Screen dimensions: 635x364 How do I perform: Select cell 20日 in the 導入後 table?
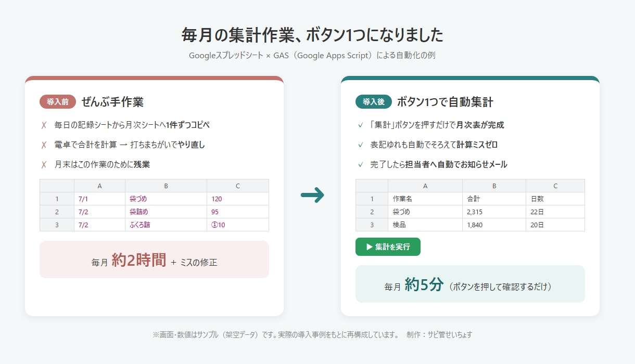555,225
